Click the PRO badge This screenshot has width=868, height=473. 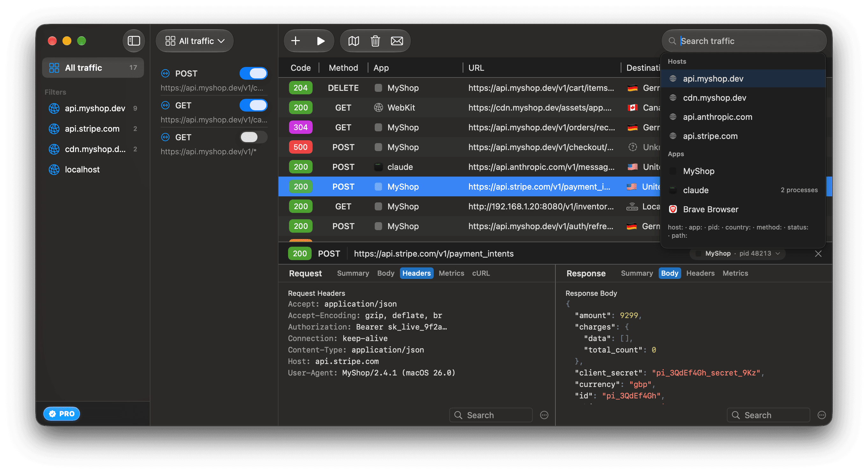[61, 413]
